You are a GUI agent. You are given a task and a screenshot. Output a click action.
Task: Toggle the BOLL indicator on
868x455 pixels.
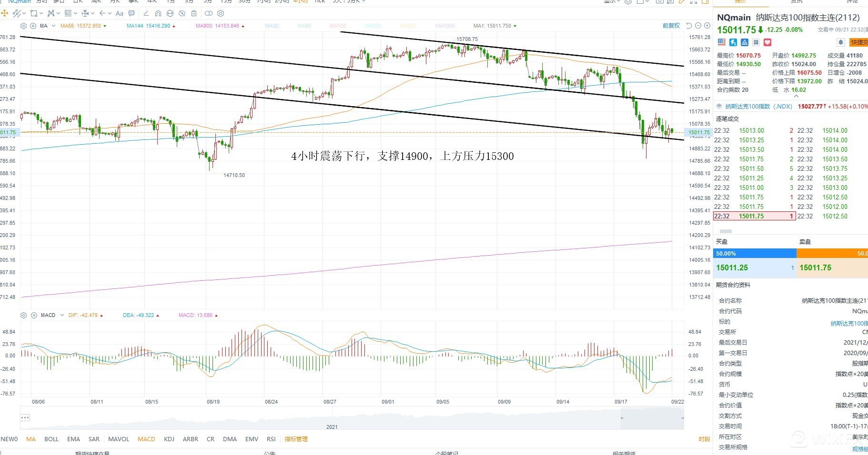(51, 439)
